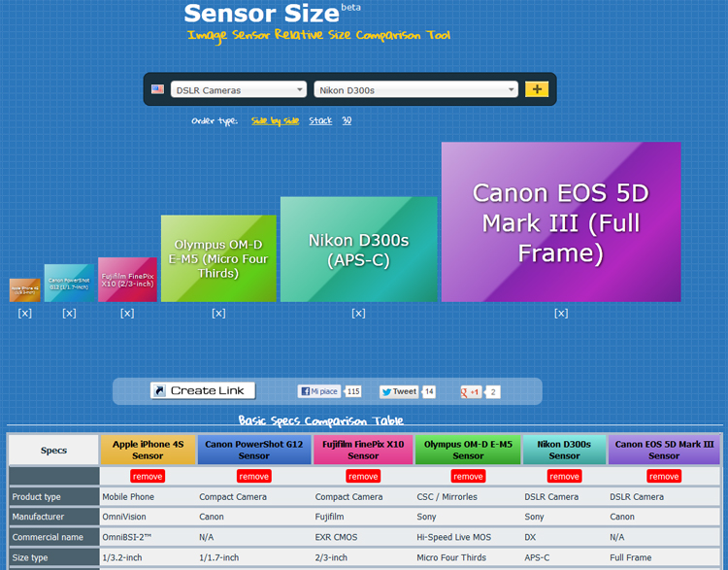Click the orange Apple iPhone 4S sensor rectangle

click(25, 290)
